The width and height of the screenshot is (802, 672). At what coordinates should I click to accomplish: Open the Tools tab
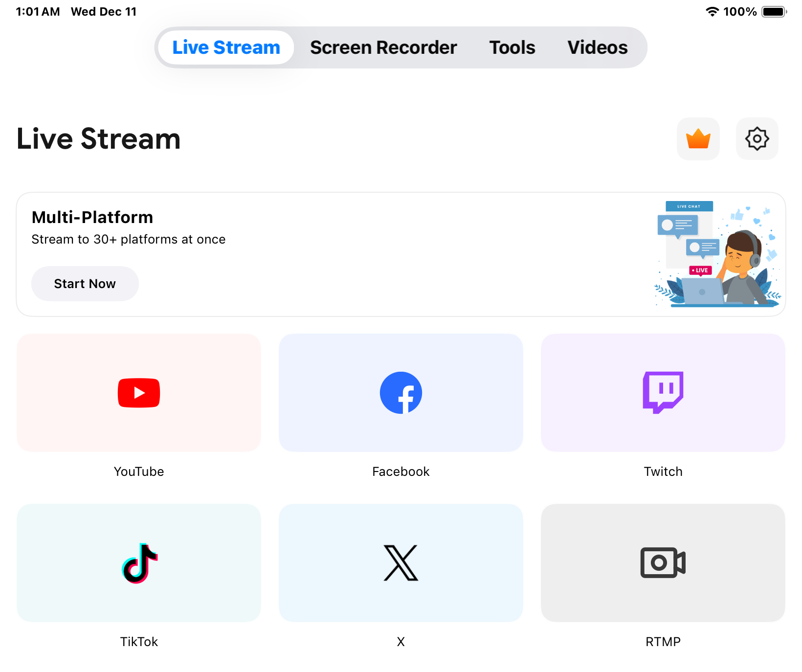pos(512,47)
